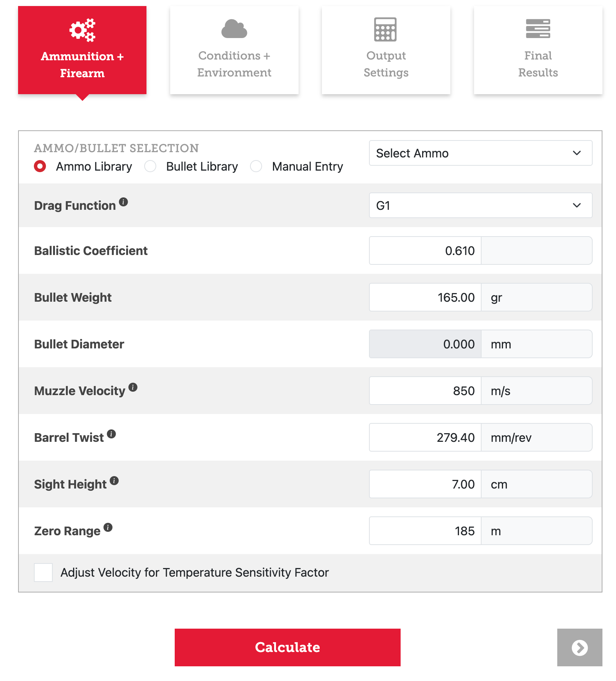Click the info icon beside Barrel Twist
This screenshot has height=681, width=616.
click(x=111, y=434)
